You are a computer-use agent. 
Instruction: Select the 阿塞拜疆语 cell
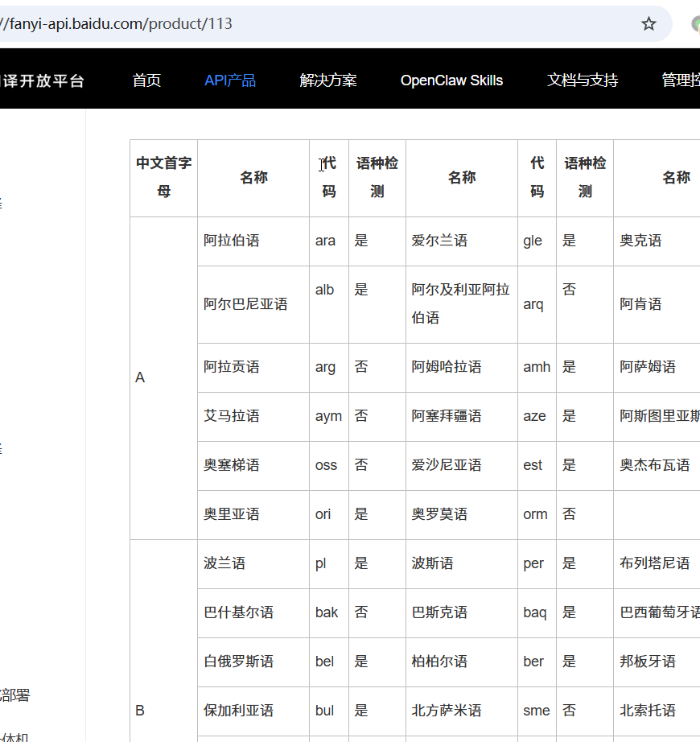click(x=462, y=417)
